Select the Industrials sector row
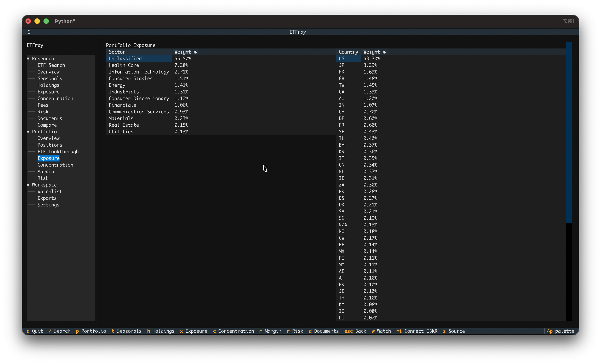 click(x=221, y=92)
